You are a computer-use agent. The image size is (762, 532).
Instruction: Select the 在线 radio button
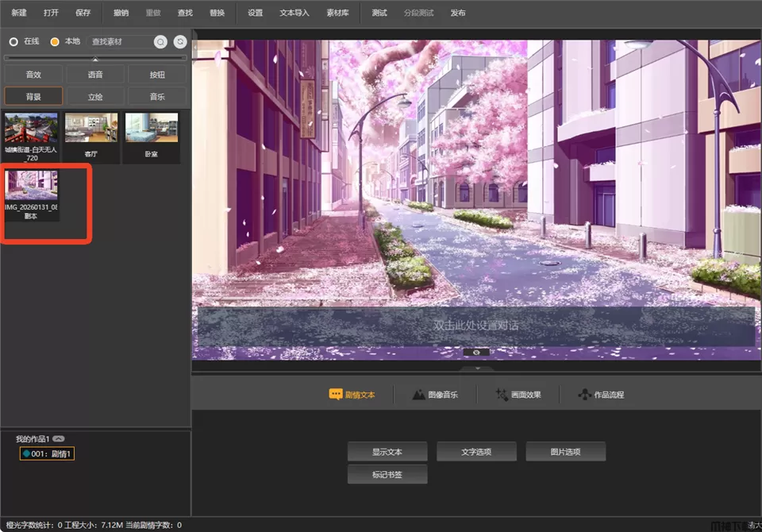[x=13, y=41]
